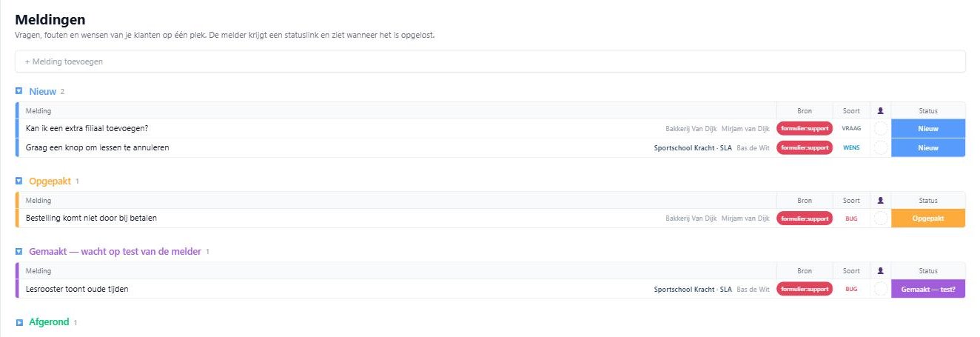Collapse the Nieuw group arrow

[x=19, y=91]
